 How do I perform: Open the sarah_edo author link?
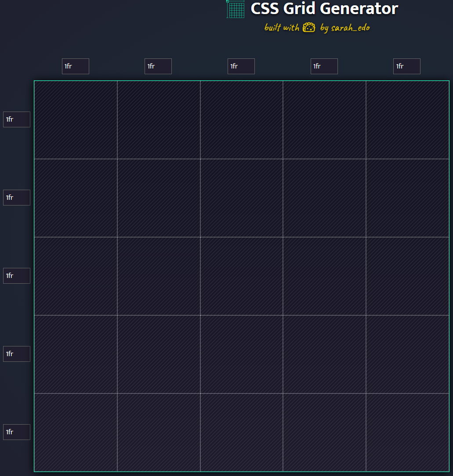(350, 28)
